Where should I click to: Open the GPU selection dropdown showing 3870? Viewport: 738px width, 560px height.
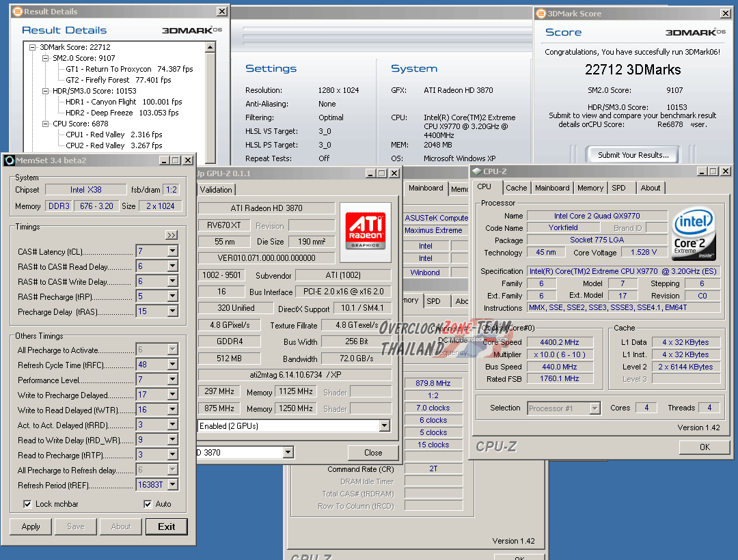coord(288,452)
